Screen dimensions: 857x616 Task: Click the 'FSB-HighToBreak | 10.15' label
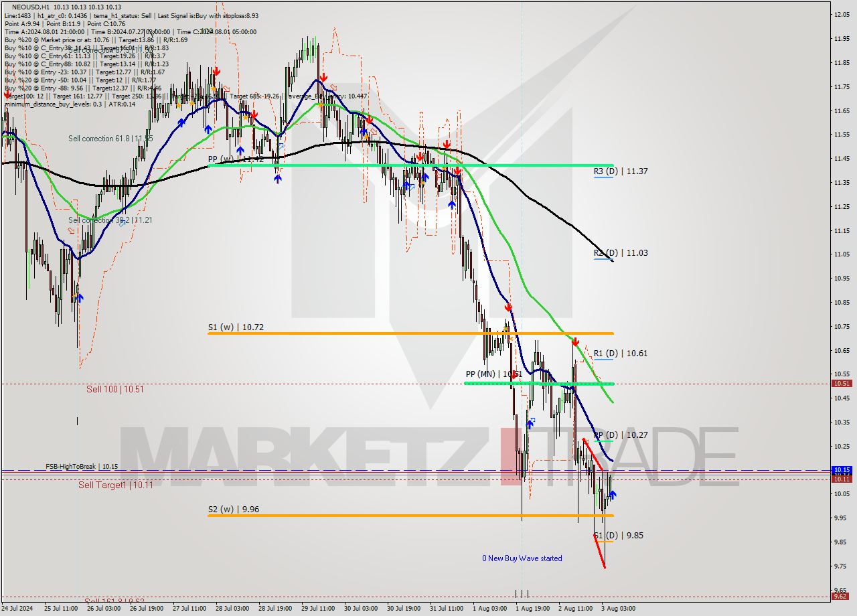coord(82,466)
